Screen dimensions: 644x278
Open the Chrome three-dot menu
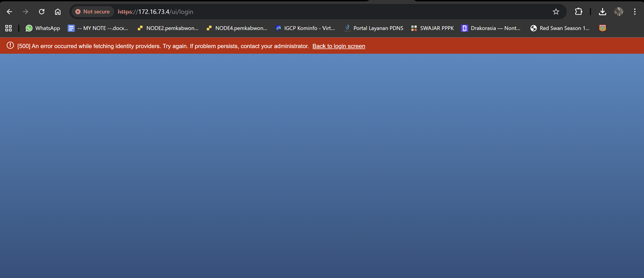point(634,12)
